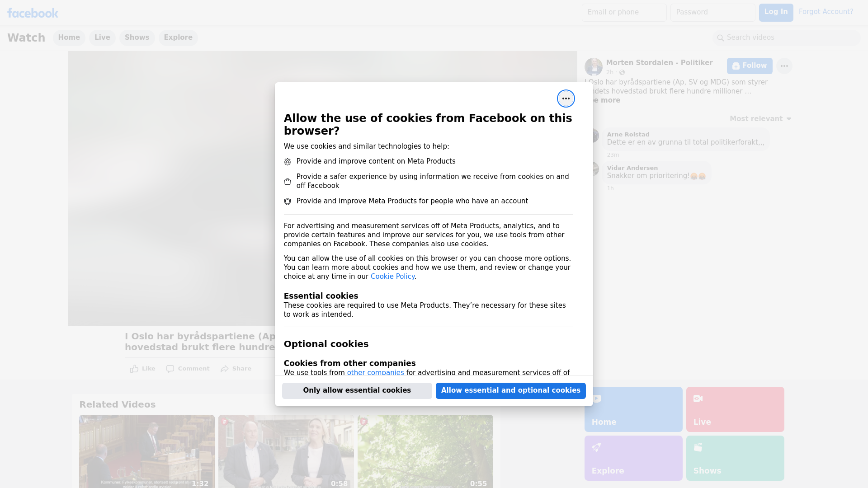The height and width of the screenshot is (488, 868).
Task: Open Morten Stordalen - Politiker page link
Action: (x=659, y=63)
